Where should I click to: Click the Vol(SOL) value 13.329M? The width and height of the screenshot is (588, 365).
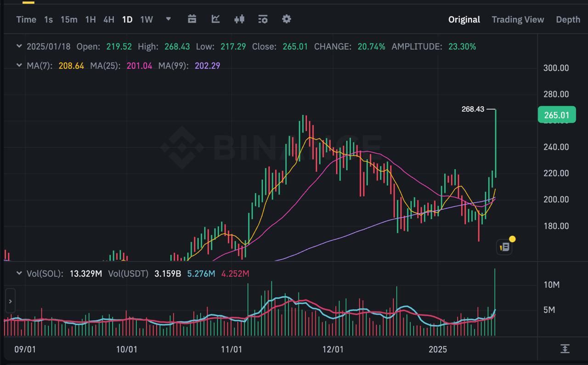(x=86, y=274)
